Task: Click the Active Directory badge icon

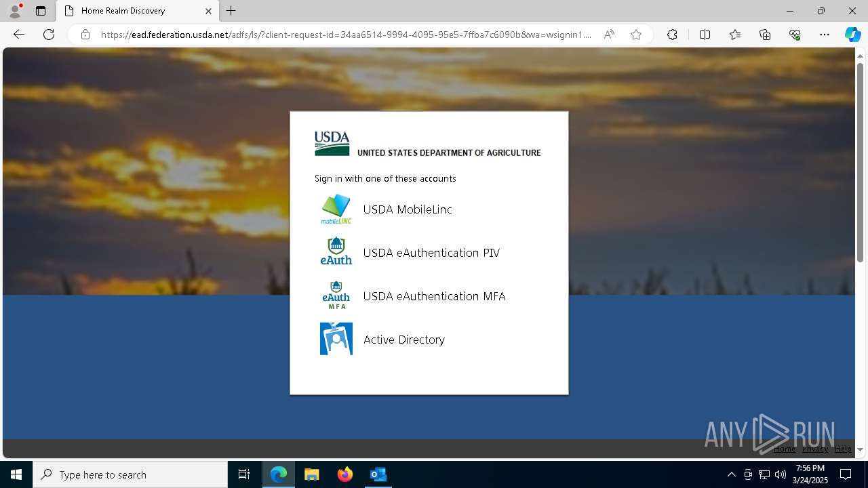Action: pyautogui.click(x=336, y=339)
